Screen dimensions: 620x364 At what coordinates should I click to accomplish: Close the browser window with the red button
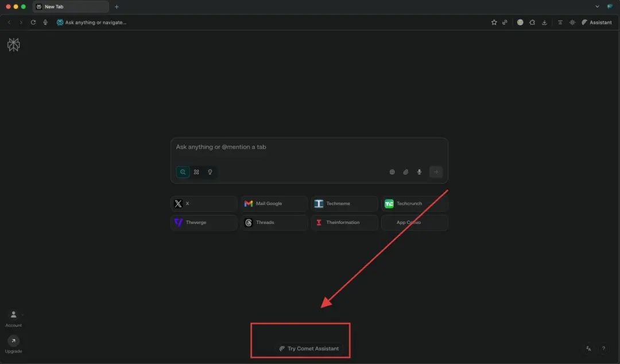[x=8, y=7]
